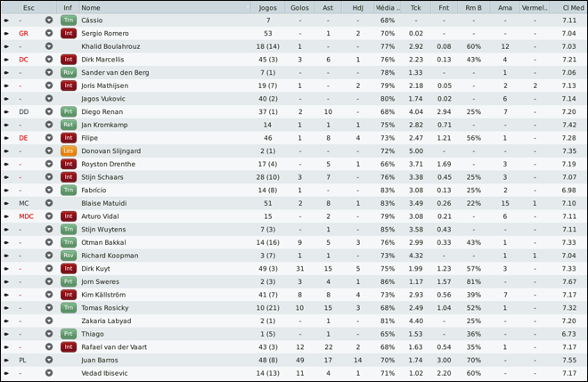The image size is (588, 382).
Task: Click the row arrow left of Blaise Matuidi
Action: click(x=6, y=203)
